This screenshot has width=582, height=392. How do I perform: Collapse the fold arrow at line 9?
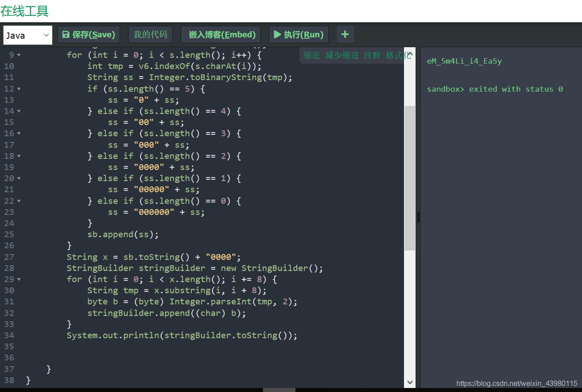(x=19, y=55)
